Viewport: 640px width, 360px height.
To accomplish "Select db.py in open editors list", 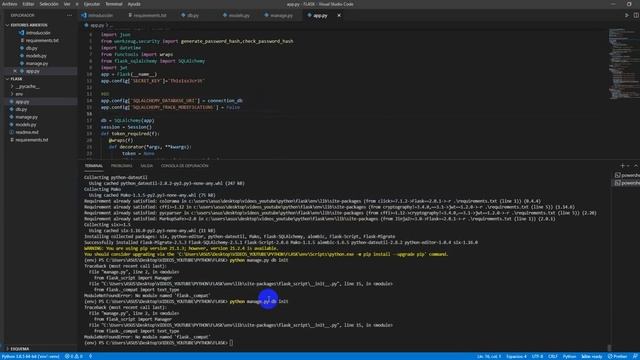I will tap(31, 48).
